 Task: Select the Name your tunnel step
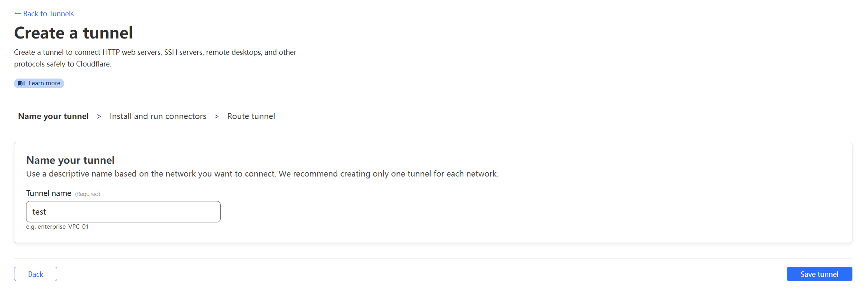click(53, 116)
